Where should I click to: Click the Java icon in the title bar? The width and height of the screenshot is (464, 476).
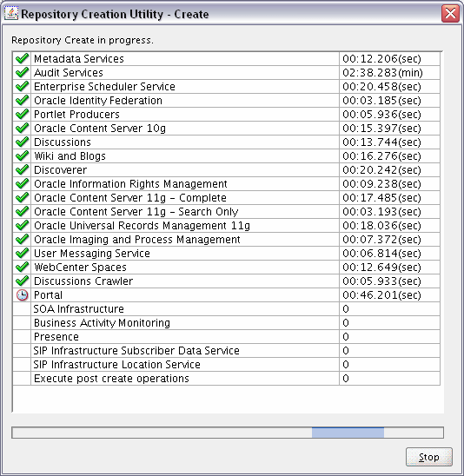point(11,14)
